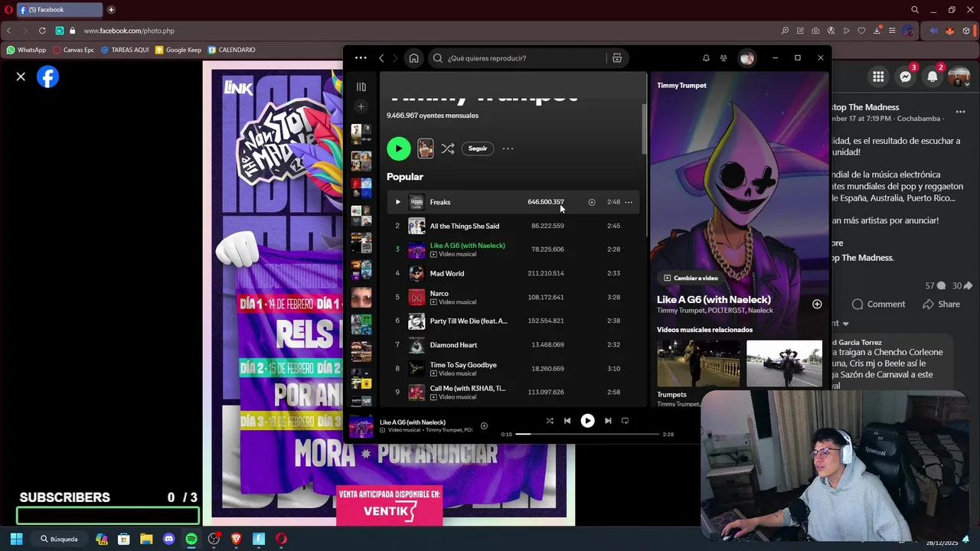Select the Narco track

[x=439, y=293]
